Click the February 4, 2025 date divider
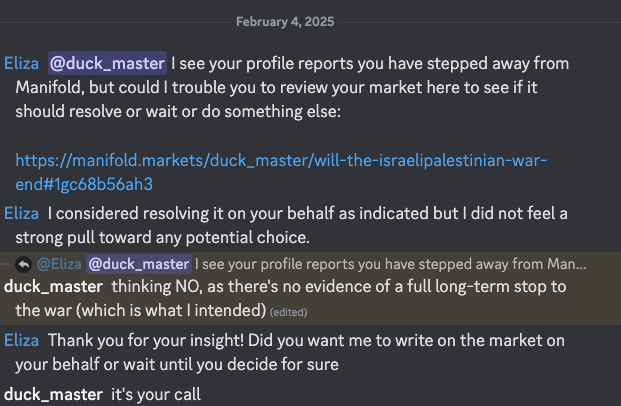Image resolution: width=621 pixels, height=406 pixels. (285, 21)
